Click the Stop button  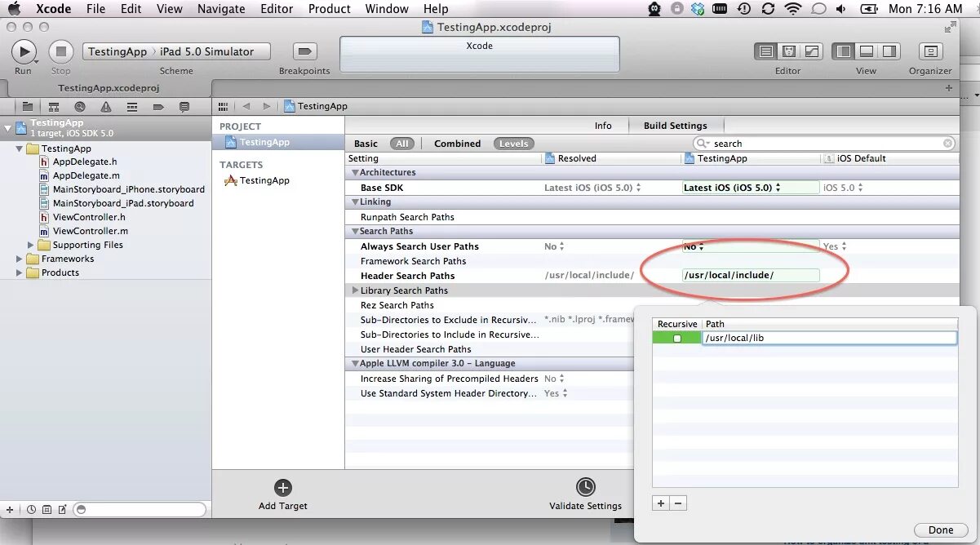click(x=60, y=51)
